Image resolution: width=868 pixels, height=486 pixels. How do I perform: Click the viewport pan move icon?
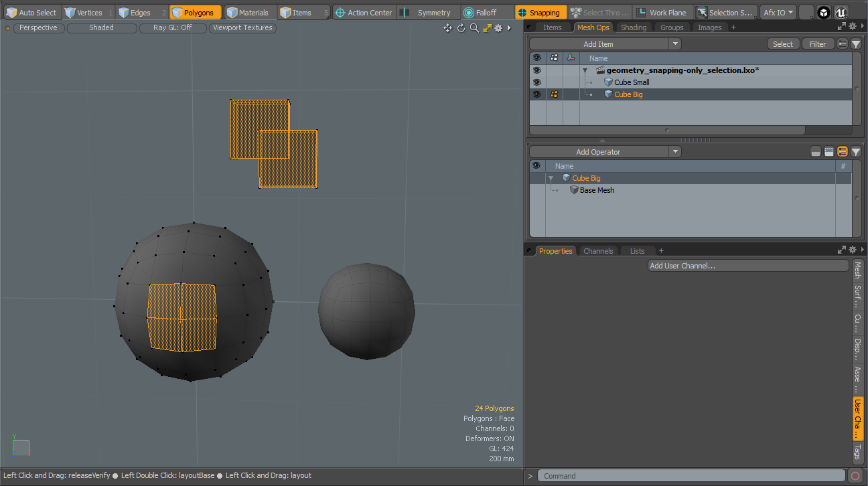tap(447, 27)
